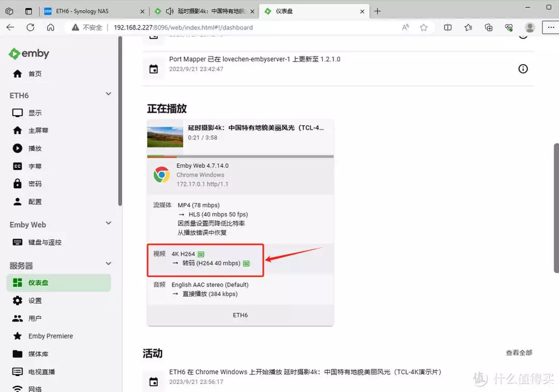Click the sidebar scrollbar
The height and width of the screenshot is (392, 559).
[x=120, y=121]
